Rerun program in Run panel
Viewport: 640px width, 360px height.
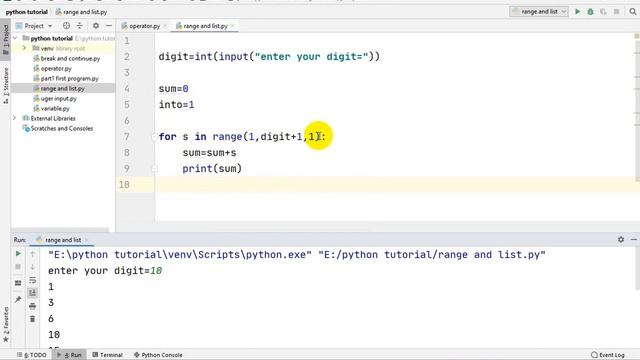pyautogui.click(x=18, y=253)
